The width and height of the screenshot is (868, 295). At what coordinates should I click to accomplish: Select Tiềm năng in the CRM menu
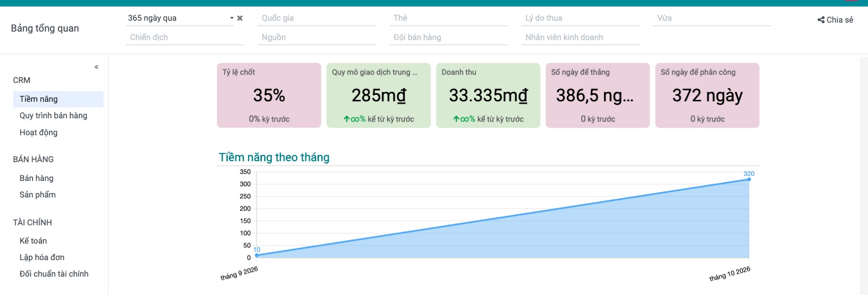[x=58, y=99]
